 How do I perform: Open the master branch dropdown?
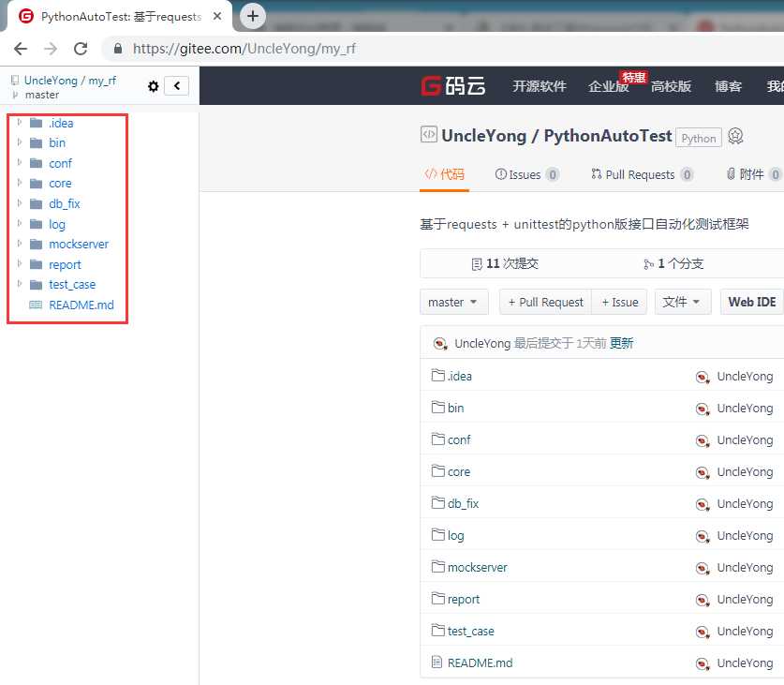453,302
